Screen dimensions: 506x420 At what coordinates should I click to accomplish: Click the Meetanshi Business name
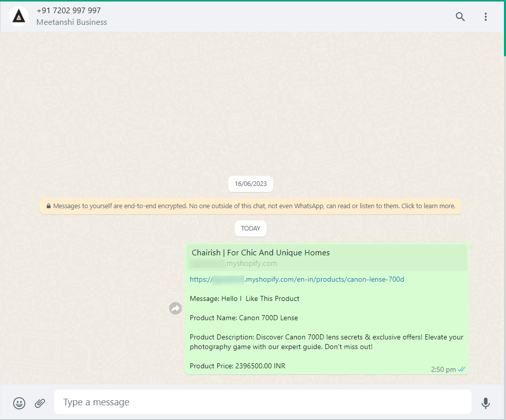coord(71,22)
